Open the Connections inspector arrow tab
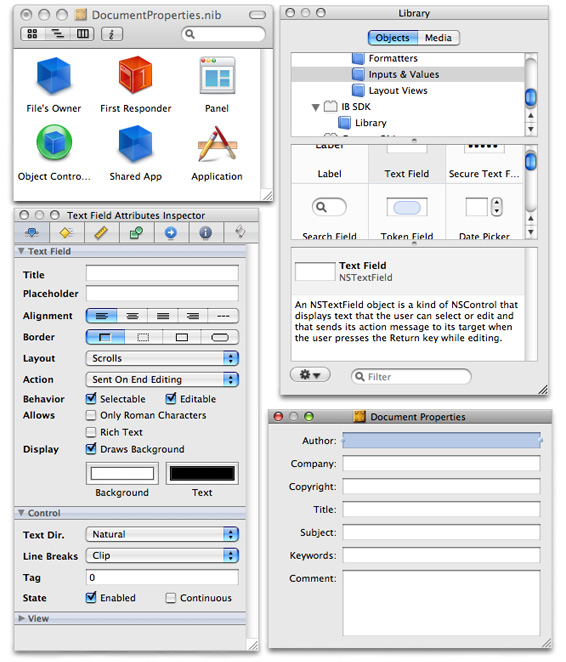The image size is (566, 662). coord(171,232)
